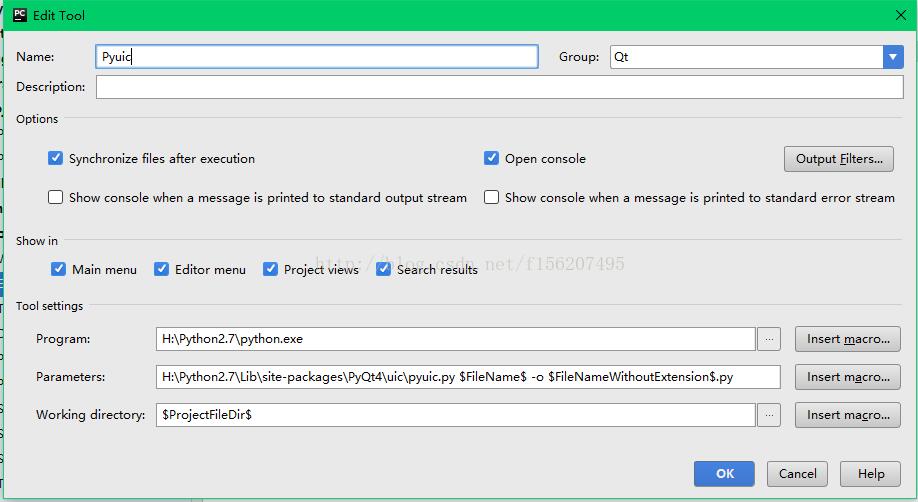Browse for Program with ellipsis button
918x502 pixels.
769,339
